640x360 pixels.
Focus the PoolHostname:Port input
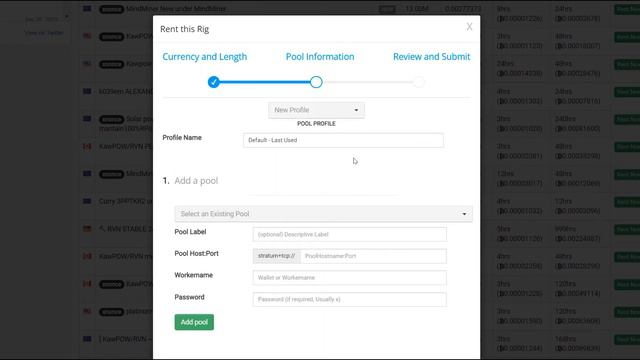click(373, 256)
